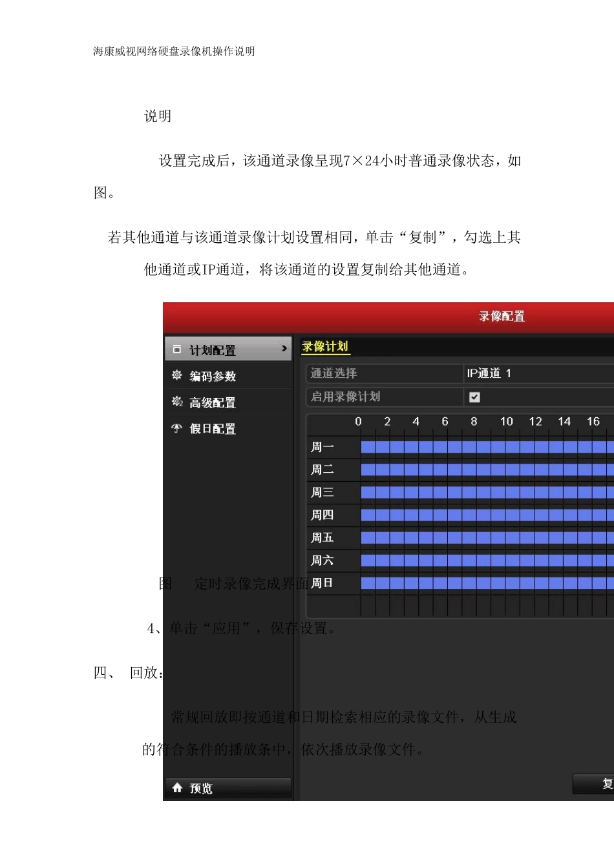Viewport: 614px width, 868px height.
Task: Open the 编码参数 menu item
Action: click(x=228, y=376)
